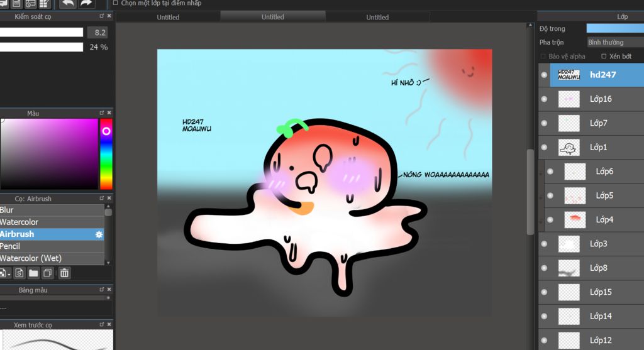Float the Bảng màu panel

101,290
